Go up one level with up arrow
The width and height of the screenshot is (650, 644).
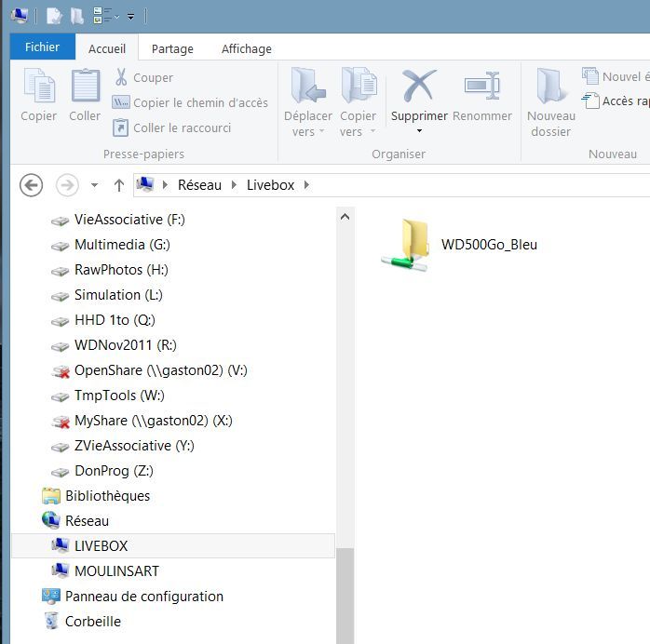tap(118, 185)
